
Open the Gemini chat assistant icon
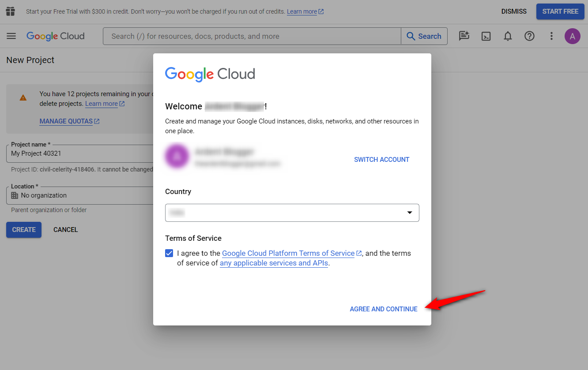pyautogui.click(x=464, y=36)
